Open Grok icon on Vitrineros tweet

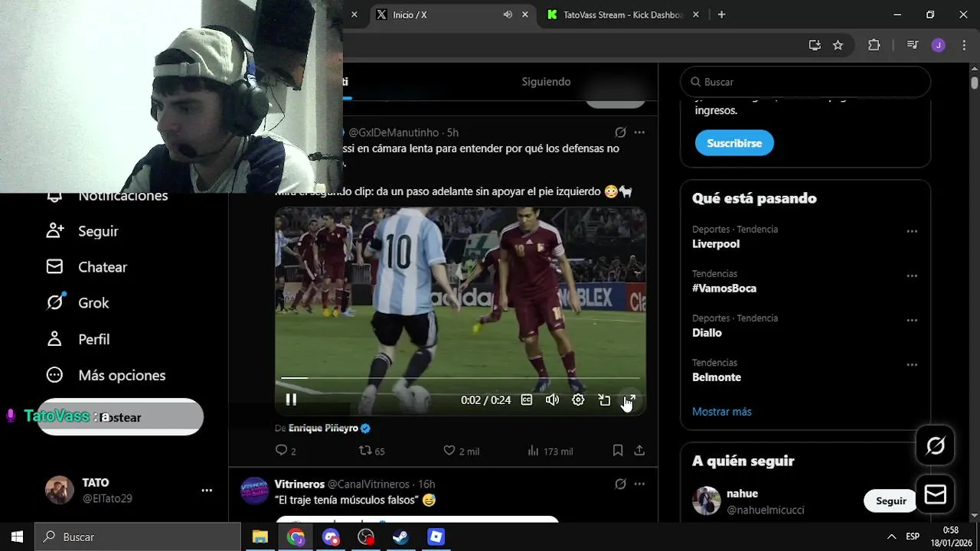click(621, 484)
